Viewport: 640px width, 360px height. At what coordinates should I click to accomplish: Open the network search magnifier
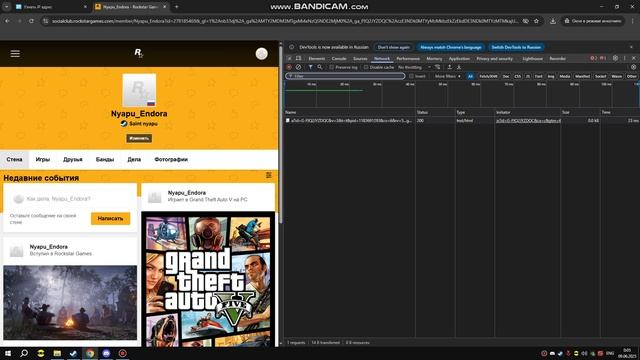[x=320, y=67]
